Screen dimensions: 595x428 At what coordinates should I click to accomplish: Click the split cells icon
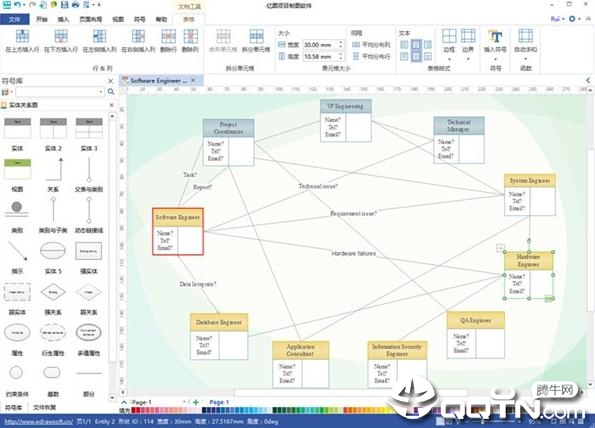(256, 36)
